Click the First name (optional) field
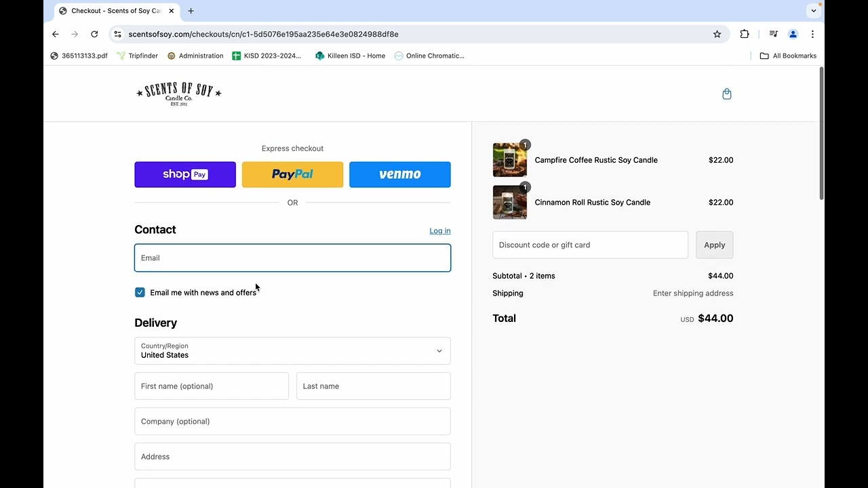Viewport: 868px width, 488px height. (212, 386)
